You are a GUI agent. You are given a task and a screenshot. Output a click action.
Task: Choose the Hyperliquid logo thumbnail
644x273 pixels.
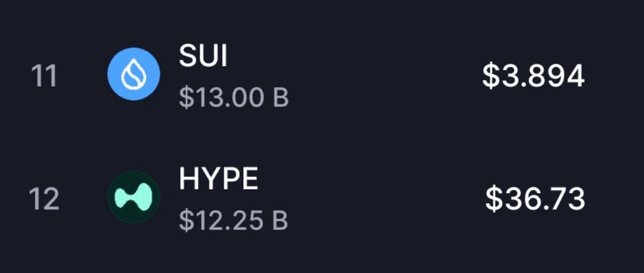(134, 197)
